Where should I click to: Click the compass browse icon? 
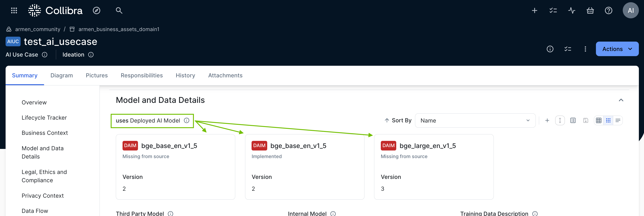pos(97,11)
